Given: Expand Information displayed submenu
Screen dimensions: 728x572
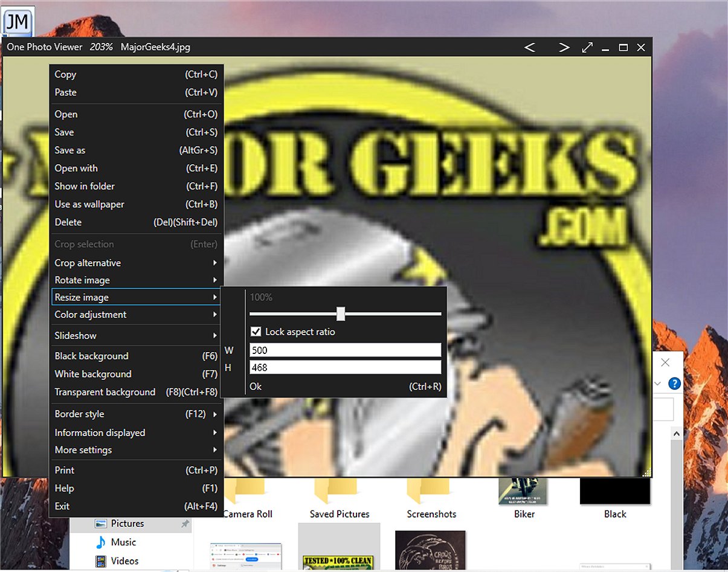Looking at the screenshot, I should click(x=136, y=432).
